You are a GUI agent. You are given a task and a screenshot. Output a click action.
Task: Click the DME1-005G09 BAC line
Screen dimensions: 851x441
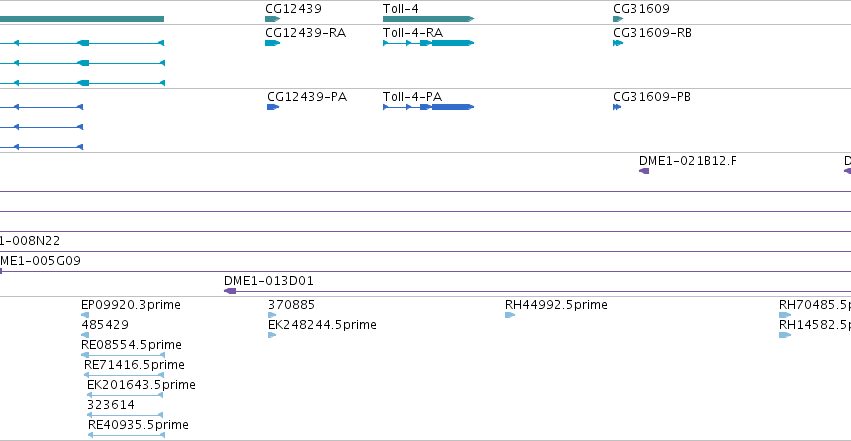point(426,271)
